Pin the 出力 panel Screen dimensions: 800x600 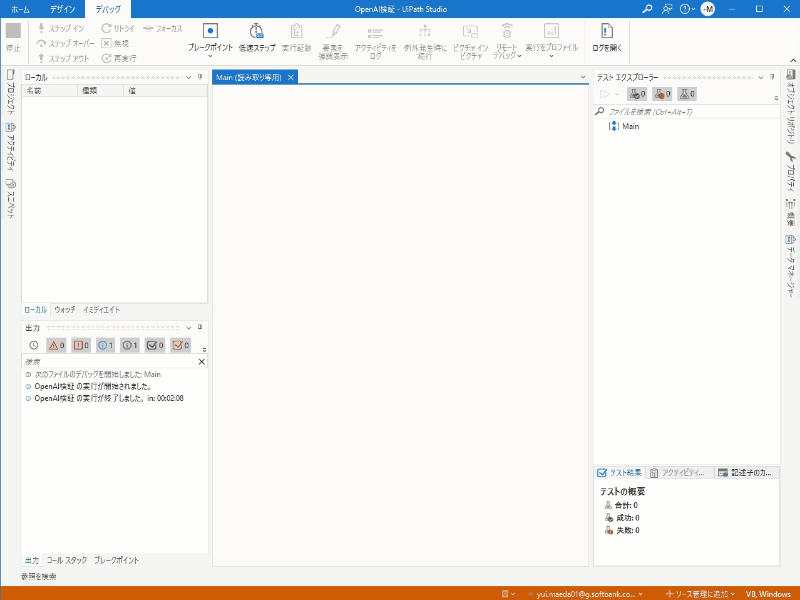coord(200,327)
